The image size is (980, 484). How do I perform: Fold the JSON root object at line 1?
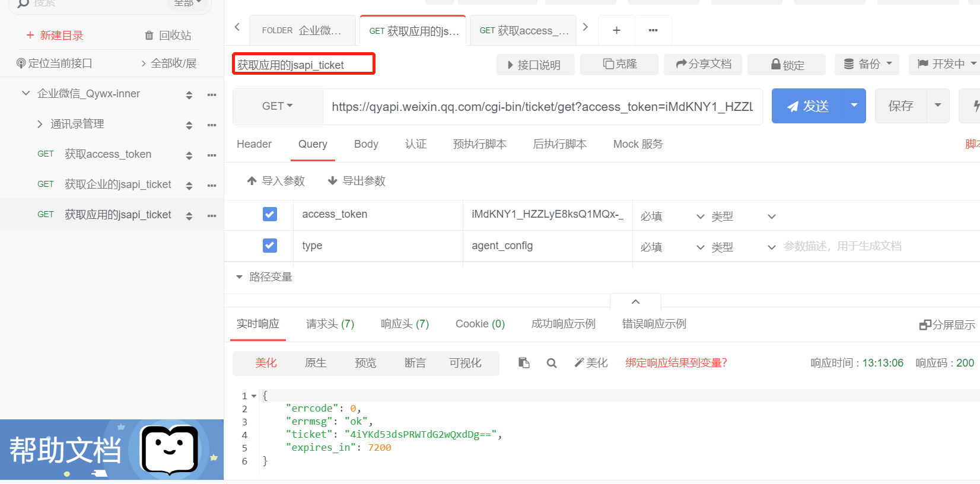pos(254,396)
